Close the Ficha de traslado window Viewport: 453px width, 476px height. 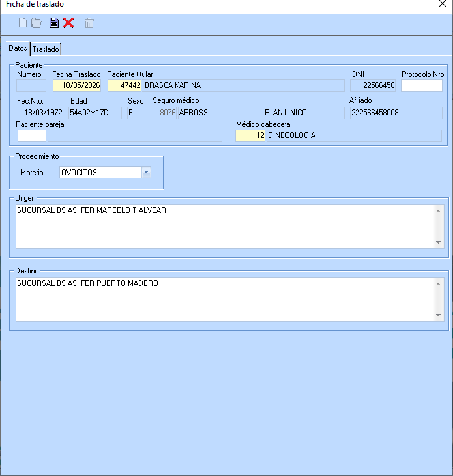443,4
